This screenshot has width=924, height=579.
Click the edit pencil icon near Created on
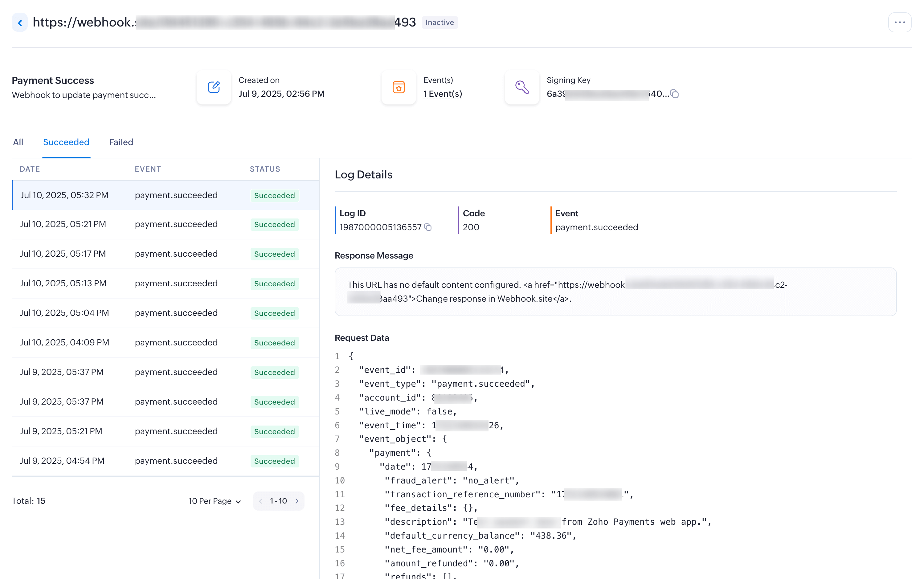214,87
